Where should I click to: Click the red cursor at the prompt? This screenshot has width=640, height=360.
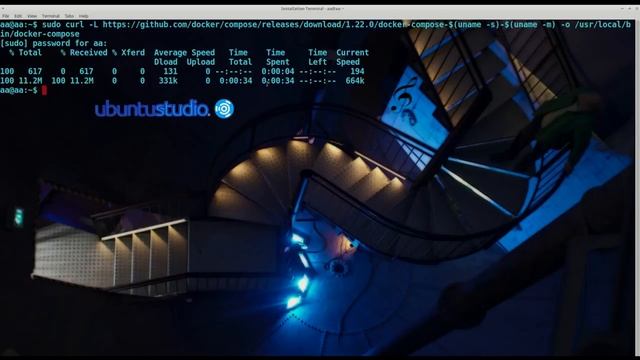pos(44,90)
